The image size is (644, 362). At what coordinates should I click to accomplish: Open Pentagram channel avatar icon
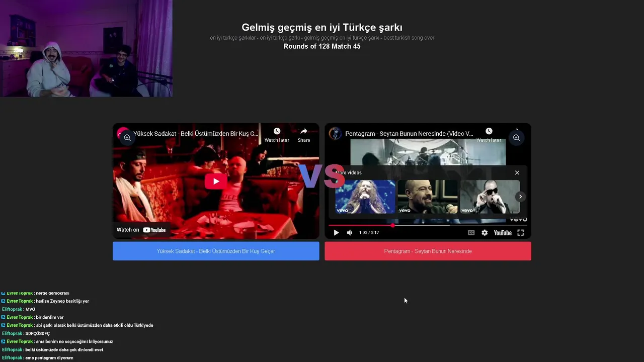pos(335,134)
